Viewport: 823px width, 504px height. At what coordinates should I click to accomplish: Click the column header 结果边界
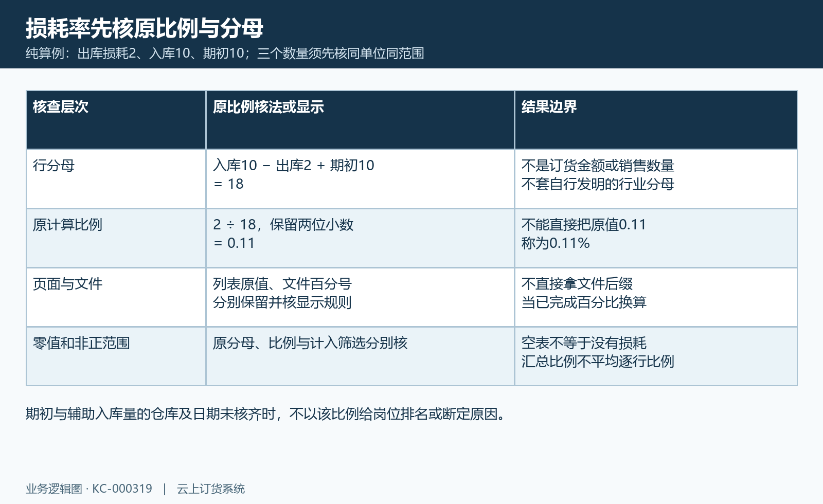click(656, 120)
